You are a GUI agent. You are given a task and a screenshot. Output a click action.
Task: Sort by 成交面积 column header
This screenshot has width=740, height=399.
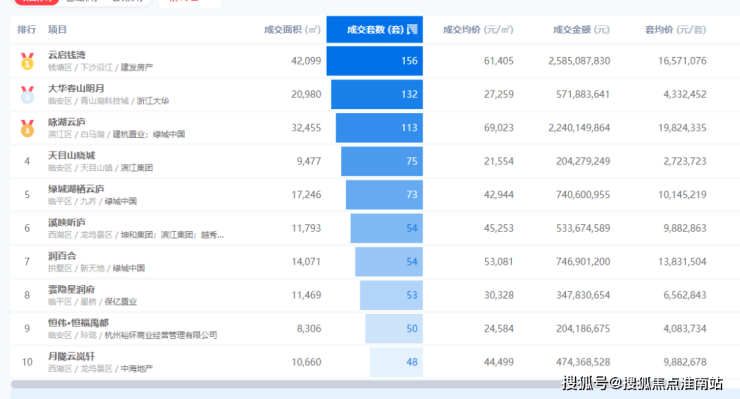coord(292,30)
